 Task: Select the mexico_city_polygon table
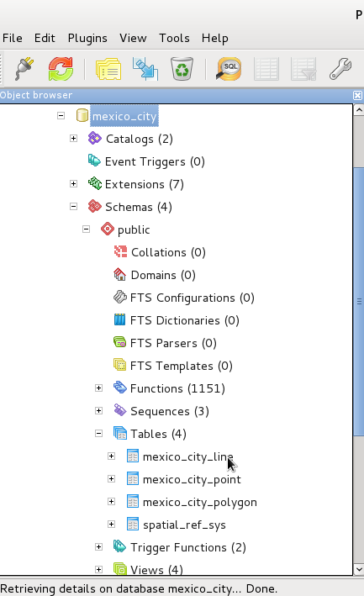click(x=200, y=502)
